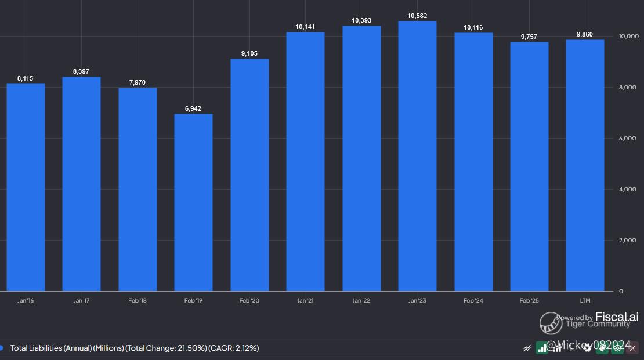Click the blue legend dot for Total Liabilities

[1, 348]
